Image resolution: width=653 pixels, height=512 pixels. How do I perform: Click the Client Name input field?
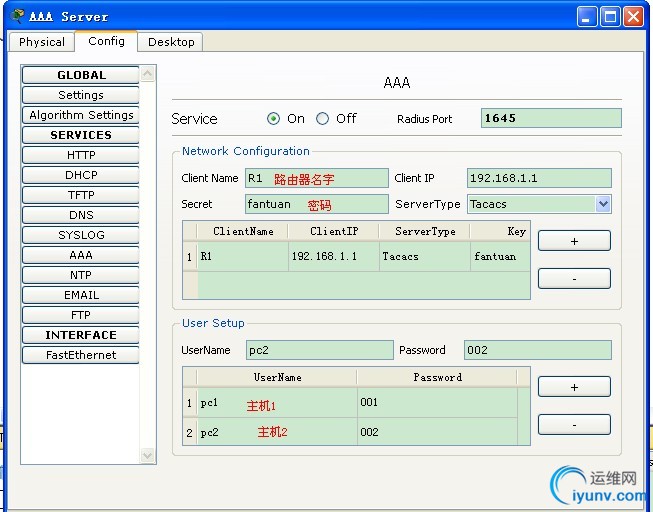pyautogui.click(x=317, y=178)
